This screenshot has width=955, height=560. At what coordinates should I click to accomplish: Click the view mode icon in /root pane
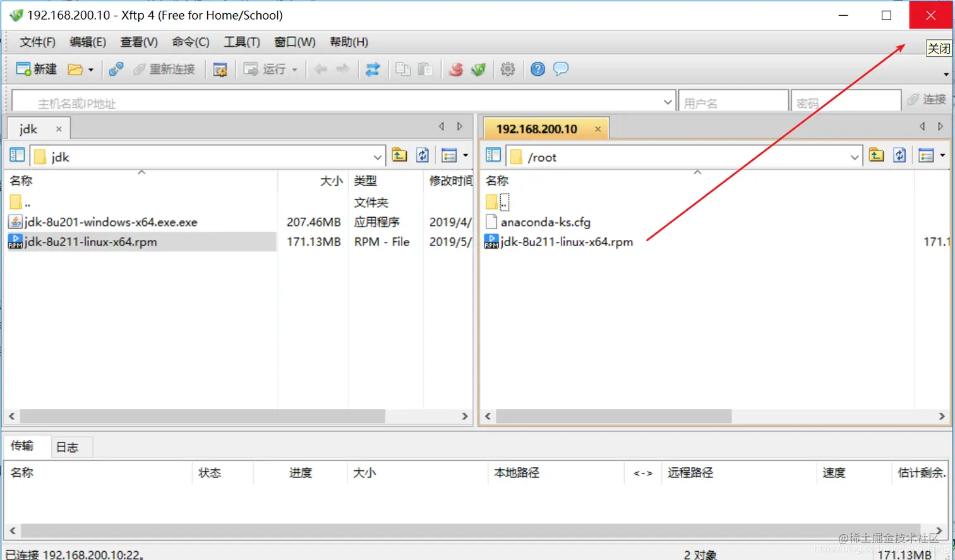coord(926,155)
